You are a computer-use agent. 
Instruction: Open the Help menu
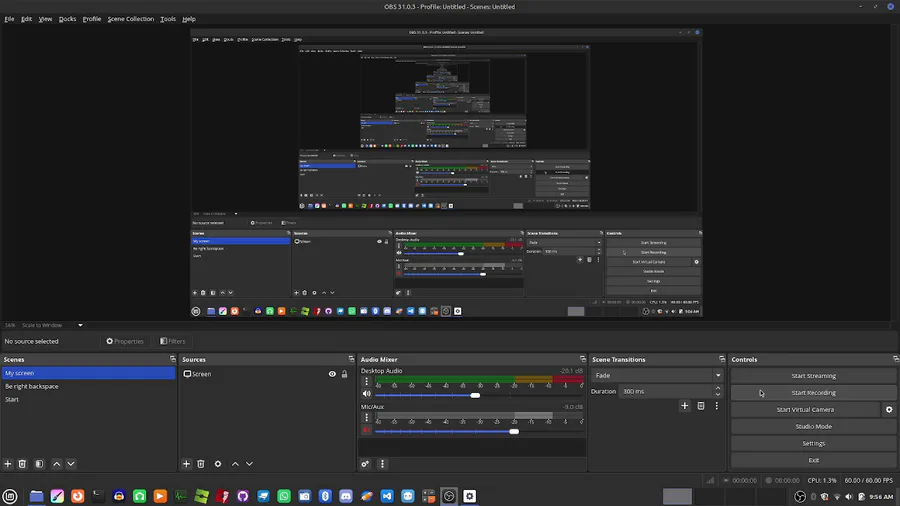click(x=189, y=19)
